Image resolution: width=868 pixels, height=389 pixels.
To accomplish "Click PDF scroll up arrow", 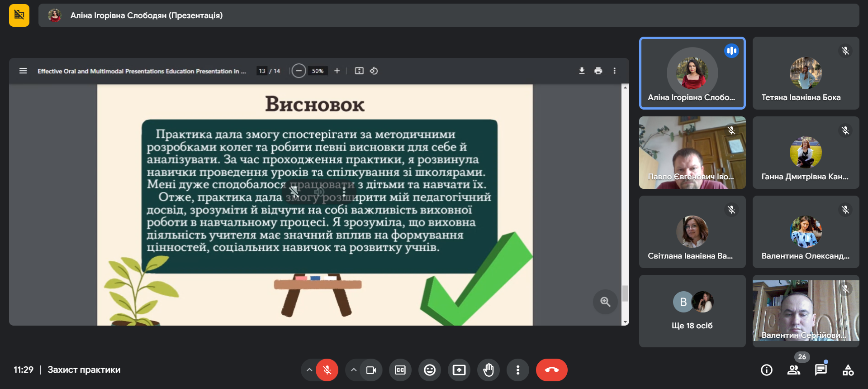I will tap(625, 87).
